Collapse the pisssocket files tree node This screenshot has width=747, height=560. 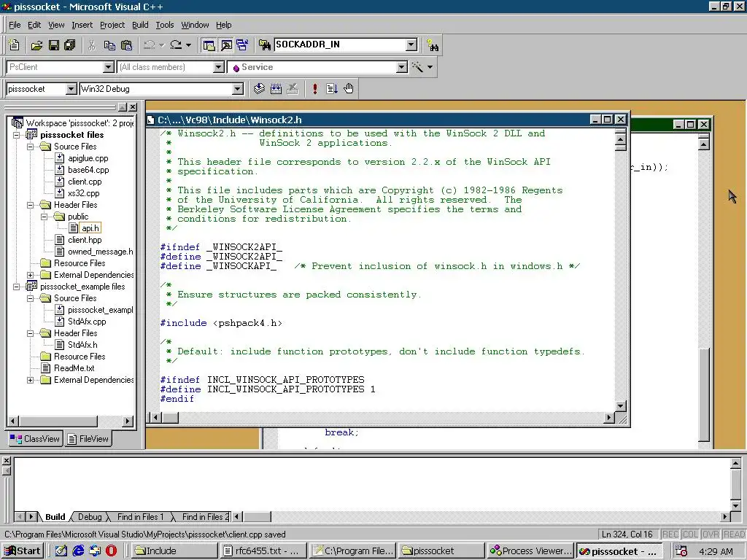pos(17,135)
